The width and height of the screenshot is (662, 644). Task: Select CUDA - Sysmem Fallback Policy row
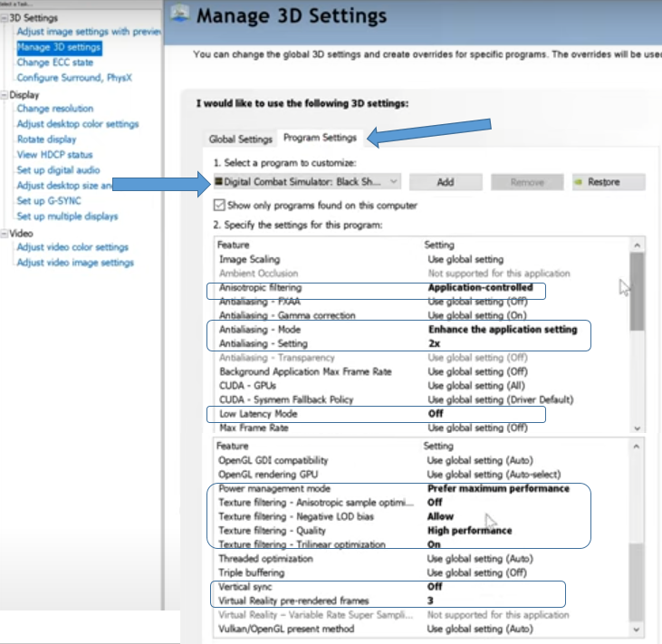pyautogui.click(x=422, y=399)
